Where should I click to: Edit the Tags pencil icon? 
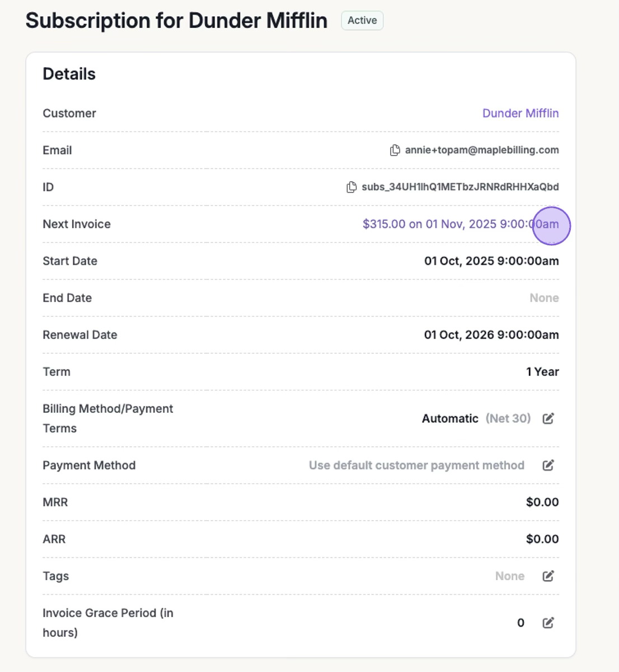point(548,576)
